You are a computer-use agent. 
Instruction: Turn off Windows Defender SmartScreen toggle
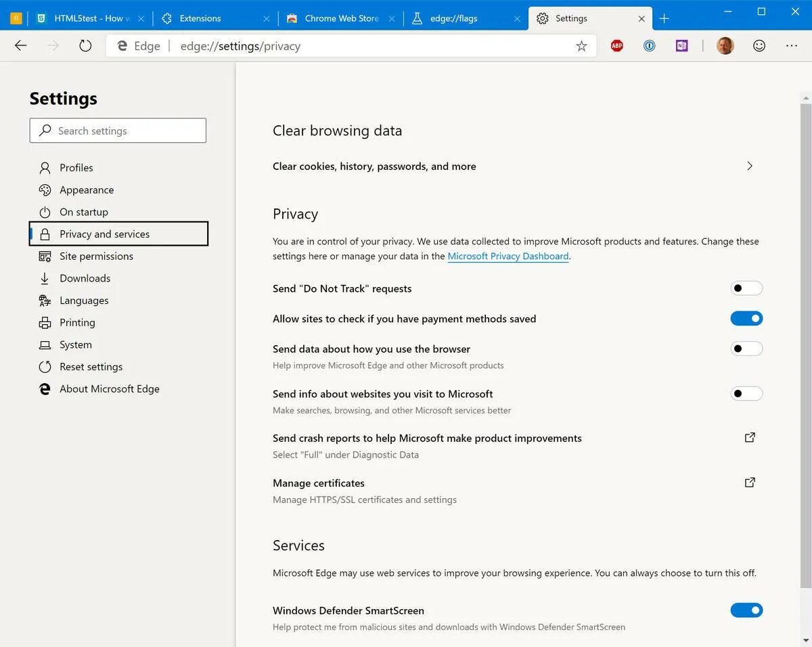click(x=746, y=610)
